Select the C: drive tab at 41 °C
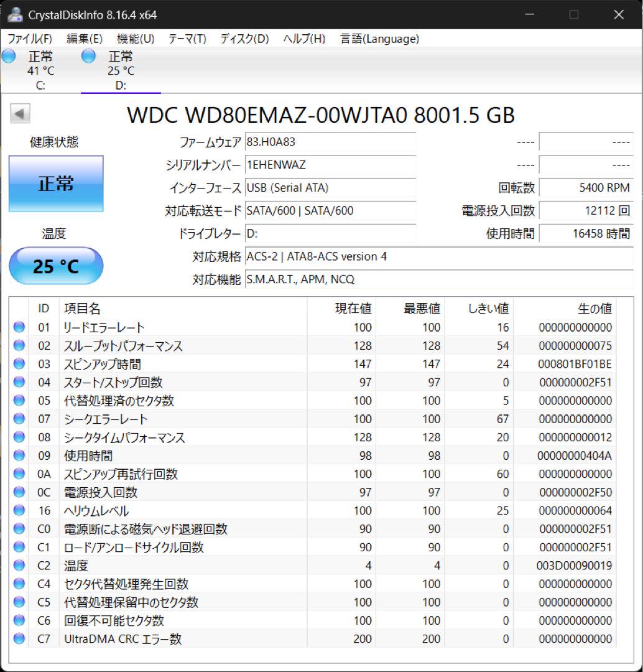Viewport: 643px width, 672px height. [40, 70]
